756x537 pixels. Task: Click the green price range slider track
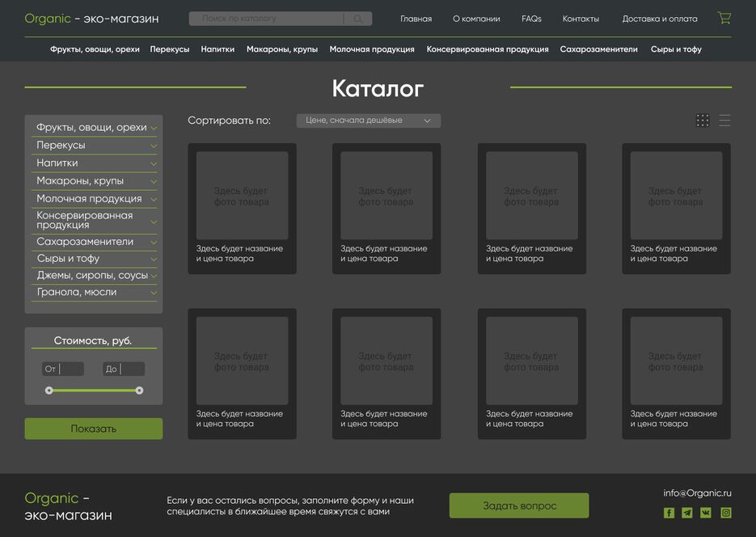(94, 391)
